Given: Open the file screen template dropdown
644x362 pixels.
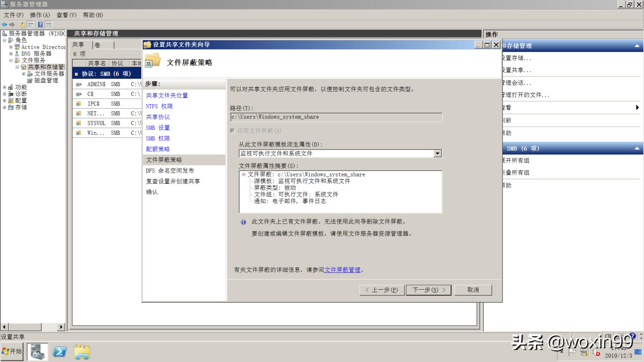Looking at the screenshot, I should coord(437,153).
